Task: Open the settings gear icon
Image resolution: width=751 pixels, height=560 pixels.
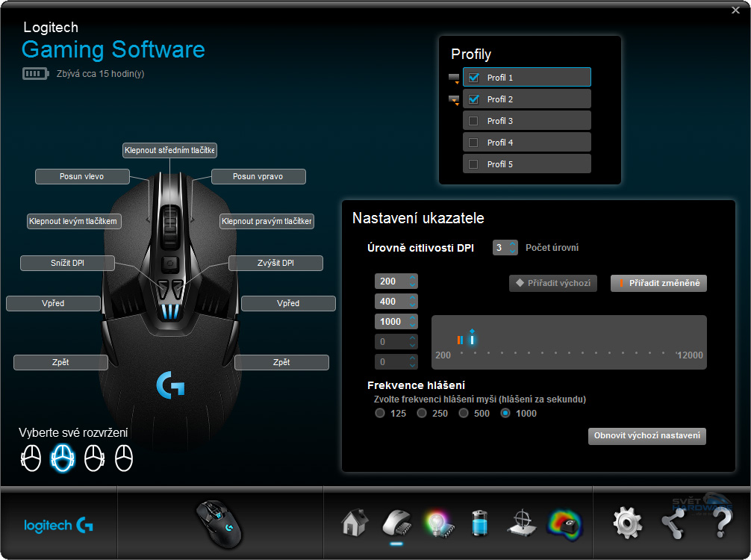Action: click(627, 523)
